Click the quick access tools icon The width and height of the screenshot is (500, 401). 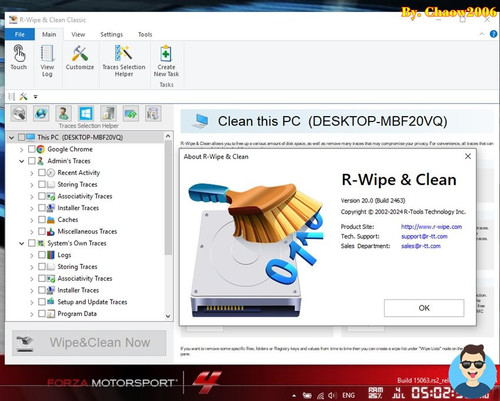point(23,97)
